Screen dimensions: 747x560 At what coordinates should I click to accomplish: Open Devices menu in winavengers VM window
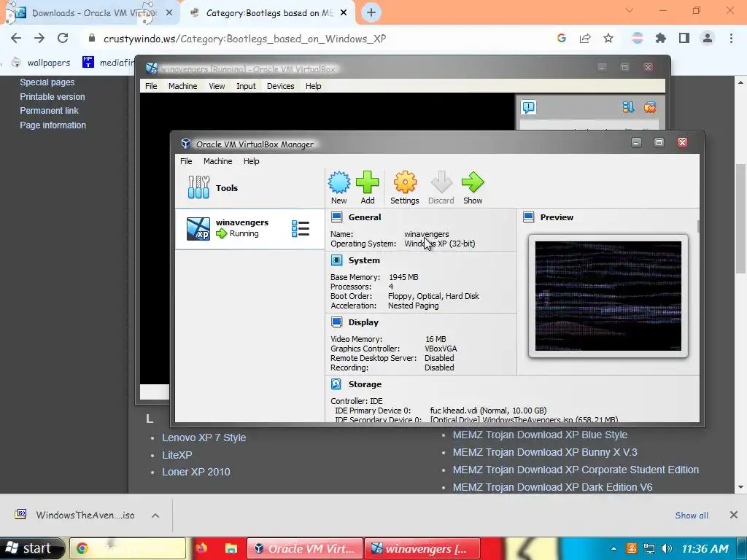pos(280,86)
